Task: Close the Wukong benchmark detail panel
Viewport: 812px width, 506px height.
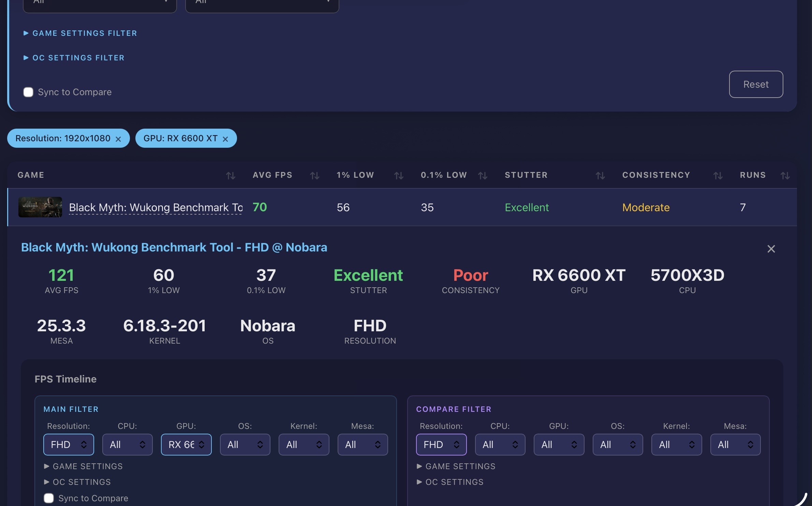Action: click(771, 249)
